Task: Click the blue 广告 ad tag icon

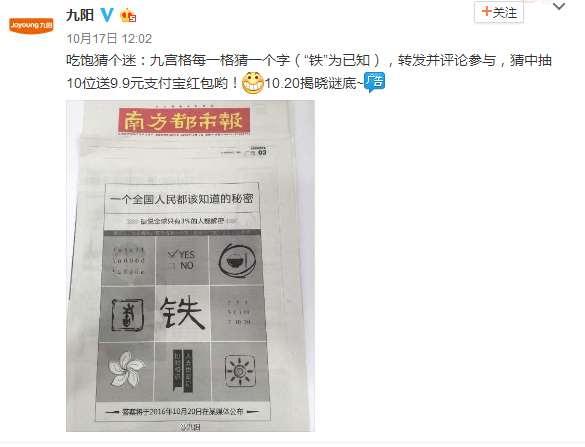Action: tap(374, 82)
